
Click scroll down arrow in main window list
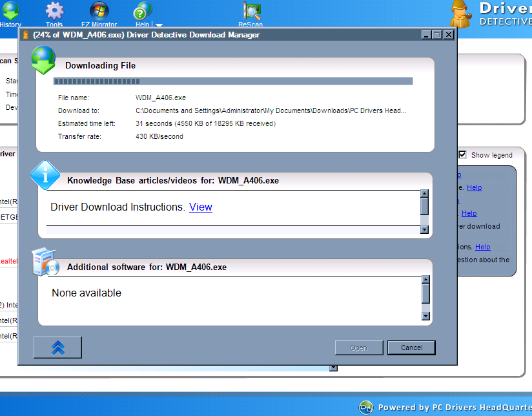pos(334,368)
